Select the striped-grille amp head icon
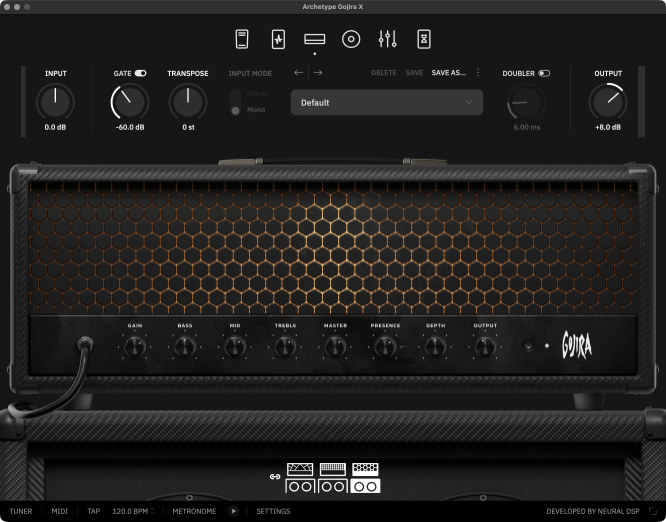This screenshot has width=666, height=522. (x=333, y=469)
